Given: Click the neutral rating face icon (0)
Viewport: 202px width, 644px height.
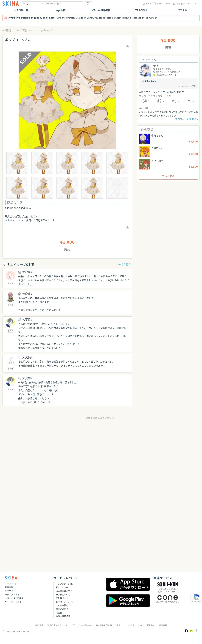Looking at the screenshot, I should (174, 101).
